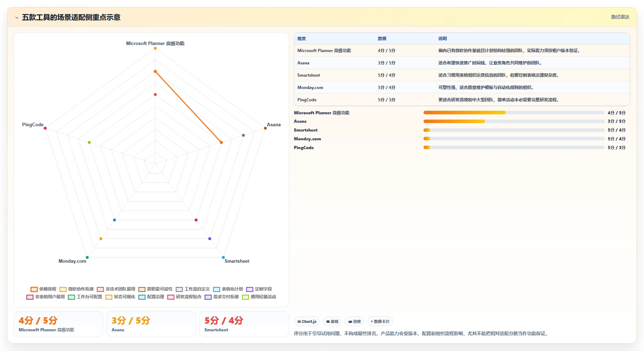Screen dimensions: 644x351
Task: Click the PingCode description starting 更适合研发语境
Action: tap(499, 100)
